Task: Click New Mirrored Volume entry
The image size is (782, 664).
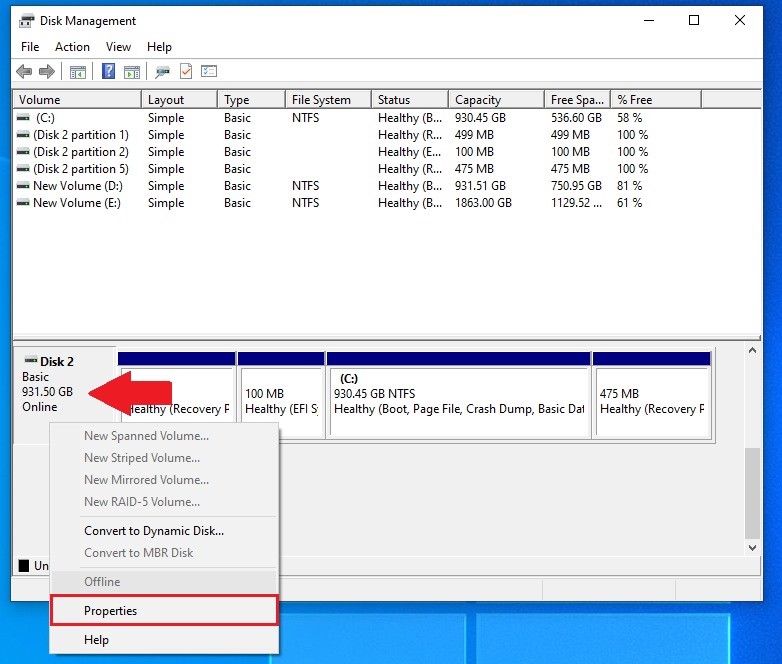Action: pyautogui.click(x=164, y=480)
